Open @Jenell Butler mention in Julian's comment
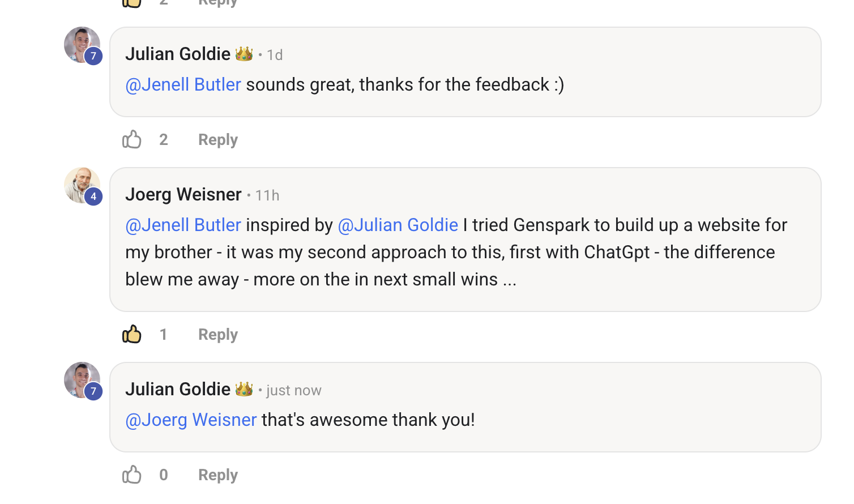 pyautogui.click(x=183, y=84)
